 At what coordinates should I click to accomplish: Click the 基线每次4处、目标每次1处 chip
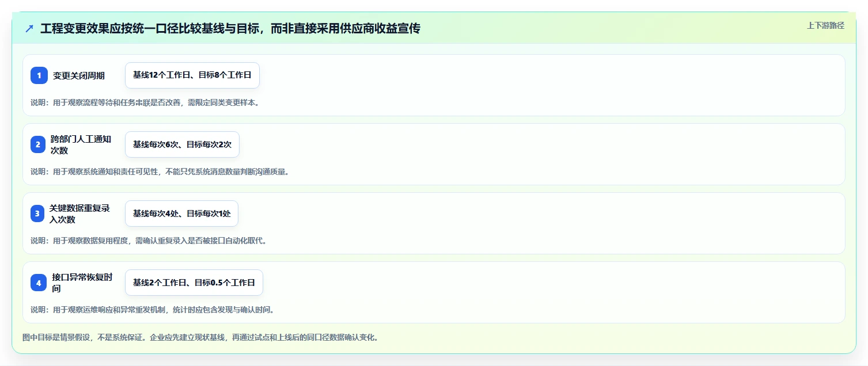[181, 213]
